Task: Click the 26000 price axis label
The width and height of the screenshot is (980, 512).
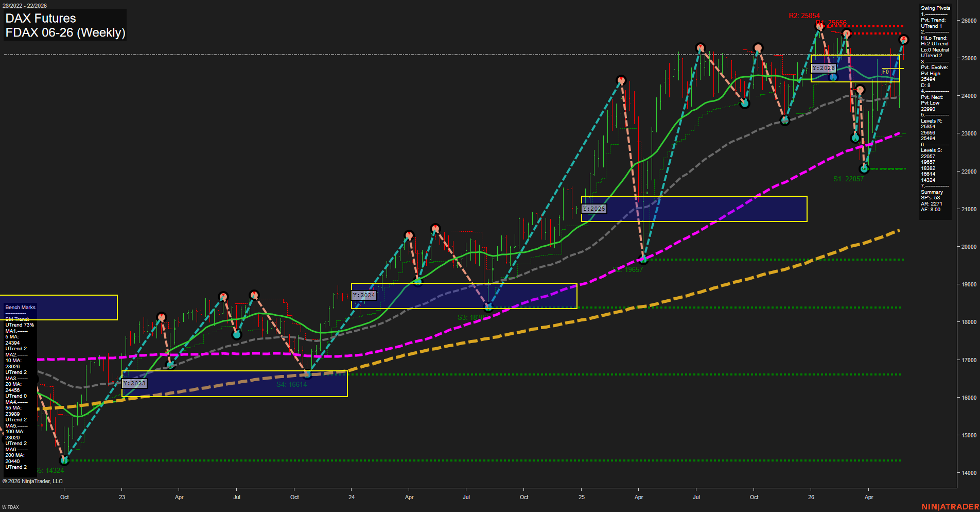Action: click(969, 21)
